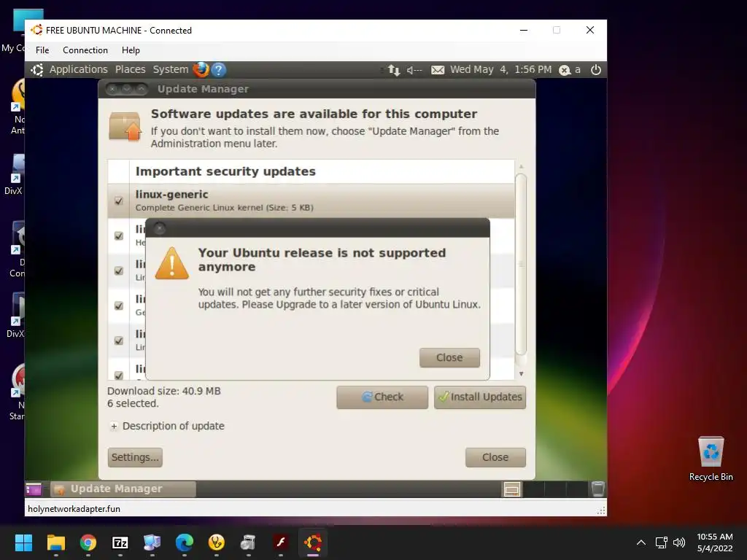
Task: Open the mail envelope indicator
Action: click(438, 70)
